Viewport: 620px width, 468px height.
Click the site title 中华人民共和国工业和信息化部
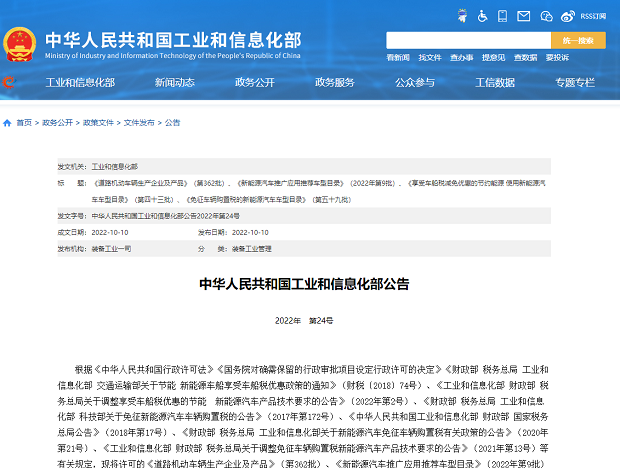click(173, 40)
